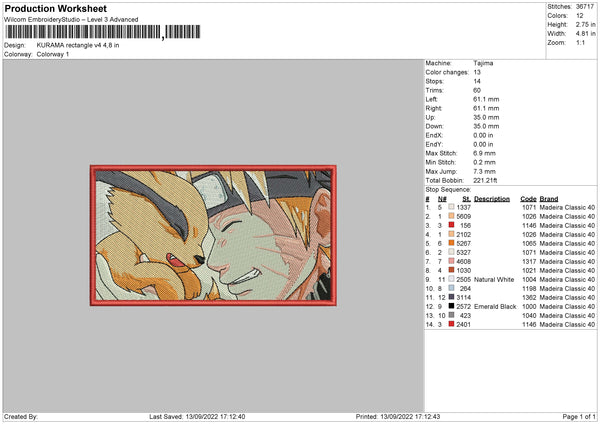The height and width of the screenshot is (424, 600).
Task: Select the Color changes value 13
Action: pyautogui.click(x=477, y=72)
